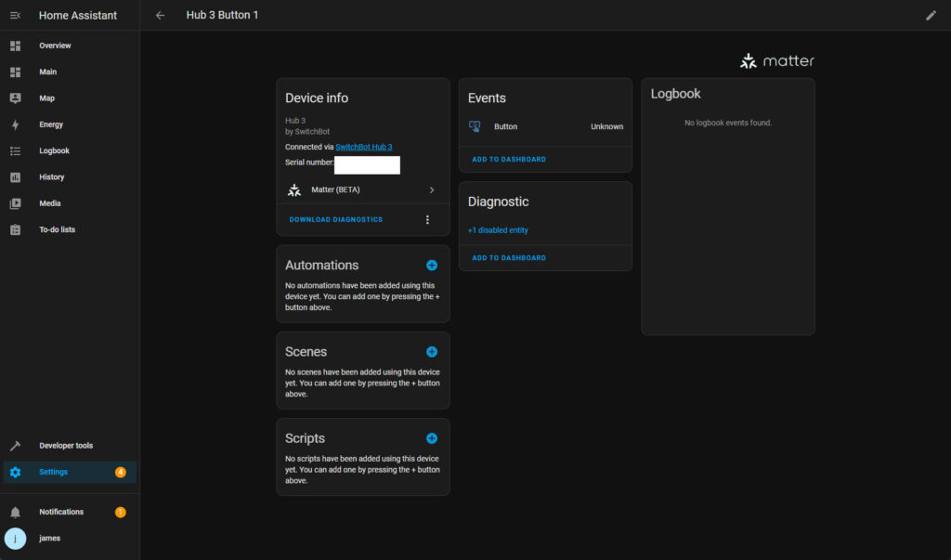Add Diagnostic card to dashboard
The height and width of the screenshot is (560, 951).
[509, 258]
